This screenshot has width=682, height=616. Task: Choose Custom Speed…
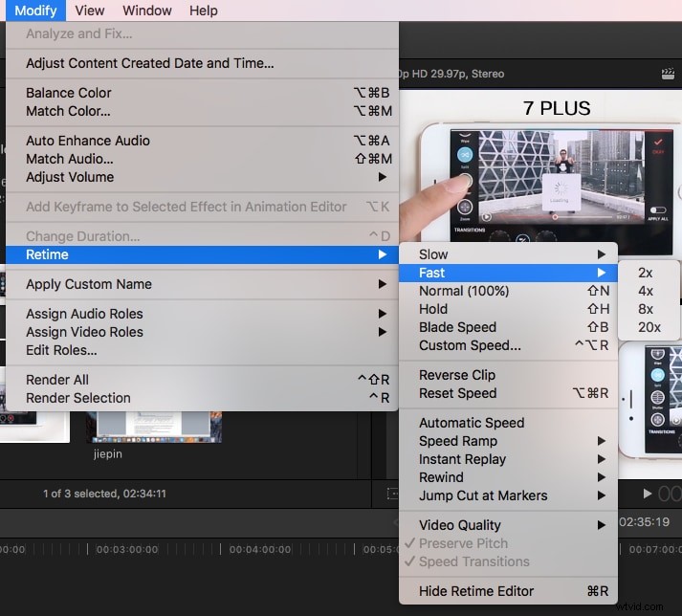coord(508,346)
